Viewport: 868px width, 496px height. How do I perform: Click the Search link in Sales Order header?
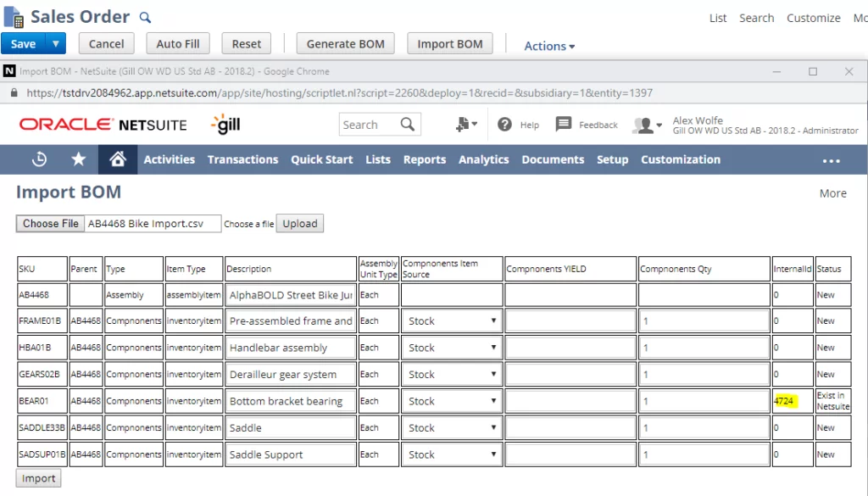pyautogui.click(x=757, y=18)
